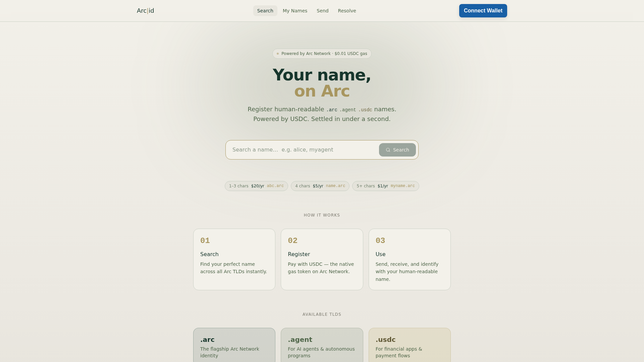Click 'name.arc' example in 4 chars chip
This screenshot has width=644, height=362.
pos(335,186)
